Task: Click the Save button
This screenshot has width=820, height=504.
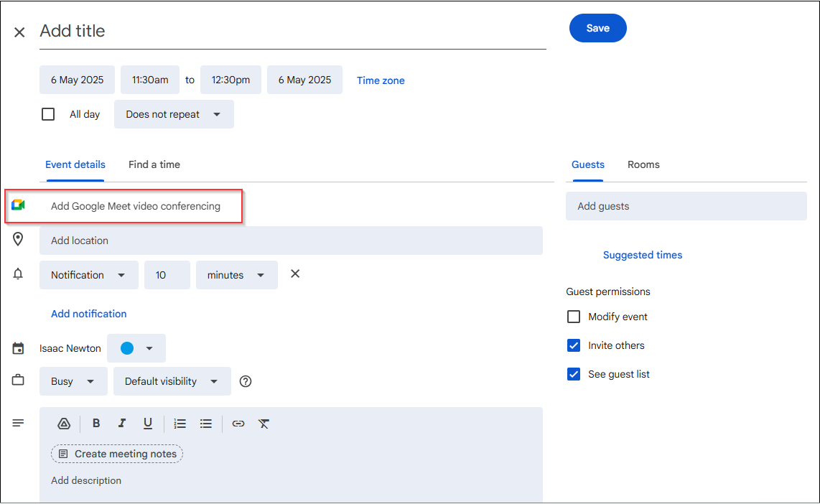Action: click(x=597, y=28)
